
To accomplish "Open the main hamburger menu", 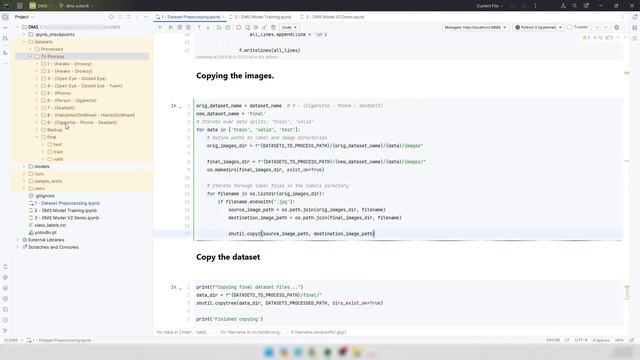I will click(x=19, y=6).
